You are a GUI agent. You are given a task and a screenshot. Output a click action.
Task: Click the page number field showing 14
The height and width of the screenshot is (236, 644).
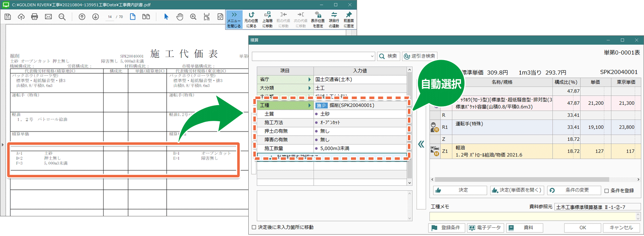(x=110, y=17)
